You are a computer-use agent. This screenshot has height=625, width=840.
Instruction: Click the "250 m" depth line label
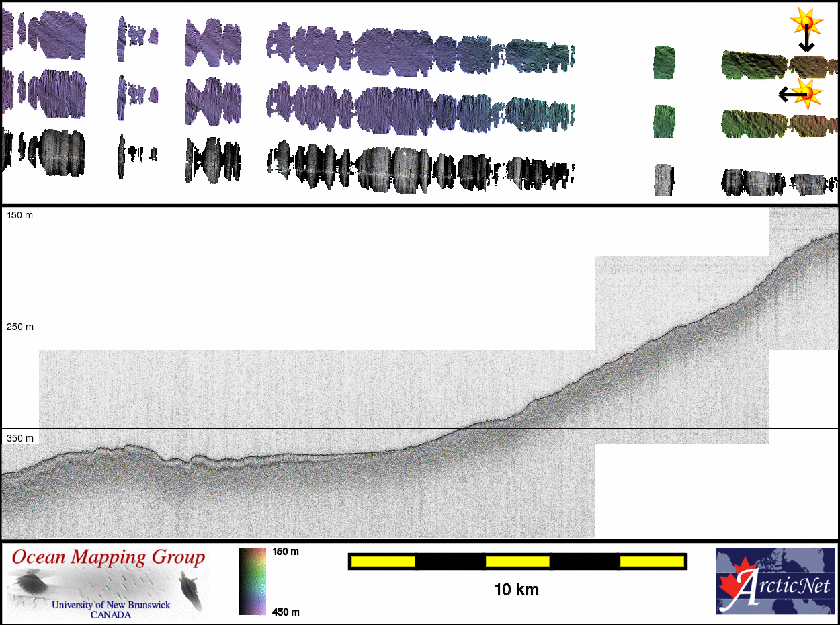(x=19, y=327)
